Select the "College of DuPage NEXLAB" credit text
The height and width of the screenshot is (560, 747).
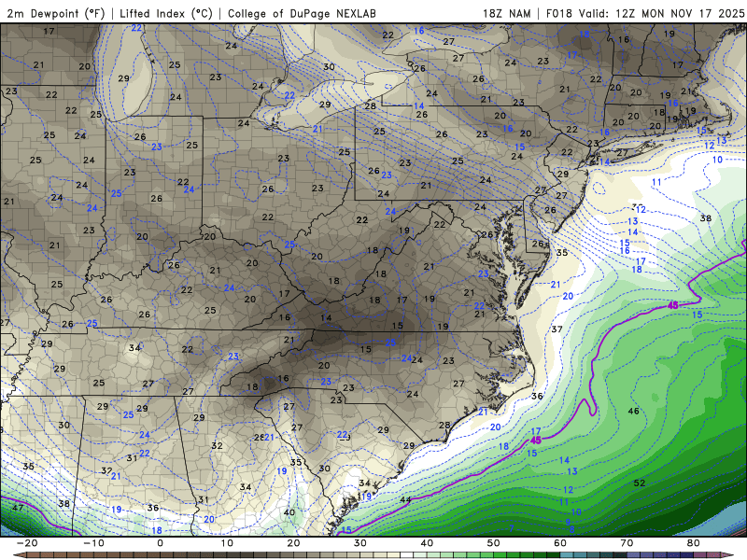point(302,13)
